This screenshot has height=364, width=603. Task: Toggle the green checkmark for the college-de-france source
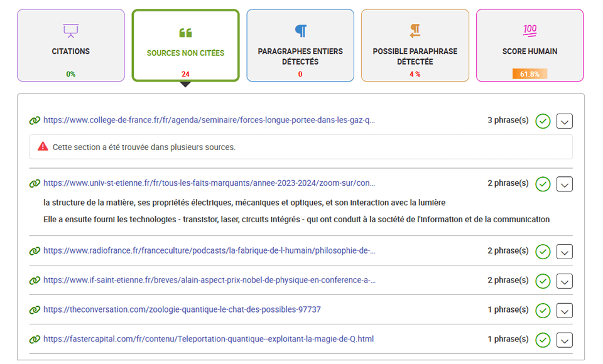pos(543,122)
